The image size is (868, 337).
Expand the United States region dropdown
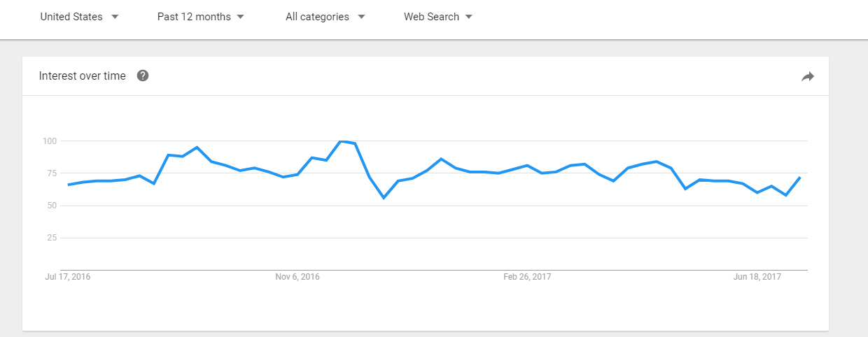coord(79,17)
